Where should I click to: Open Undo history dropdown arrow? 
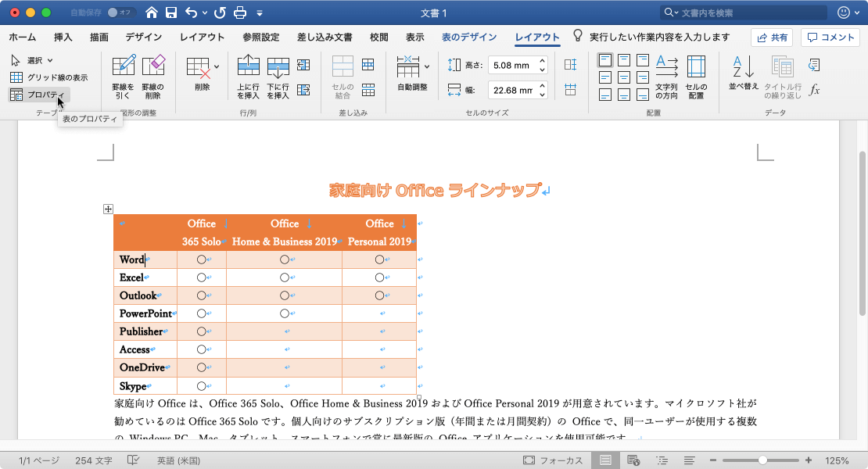(205, 13)
